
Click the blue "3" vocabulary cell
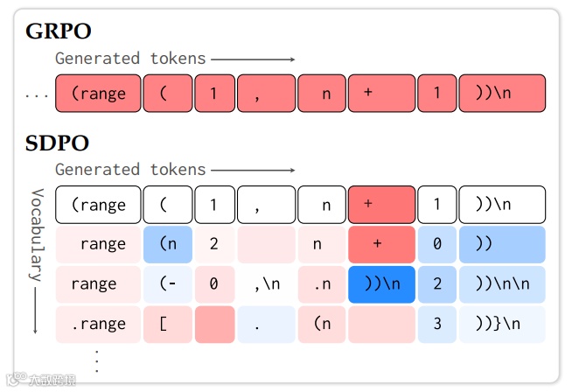coord(437,324)
